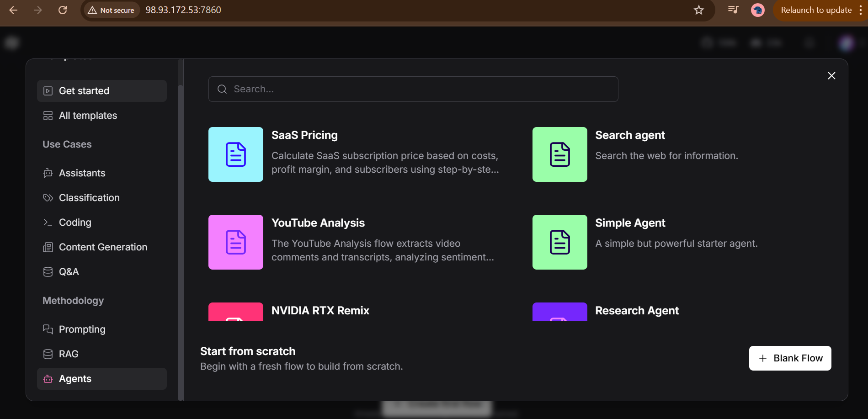Close the templates dialog
The height and width of the screenshot is (419, 868).
tap(831, 76)
